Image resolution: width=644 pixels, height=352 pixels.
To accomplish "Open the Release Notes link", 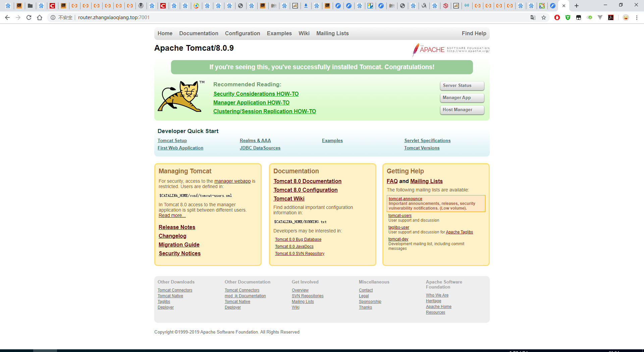I will tap(177, 227).
